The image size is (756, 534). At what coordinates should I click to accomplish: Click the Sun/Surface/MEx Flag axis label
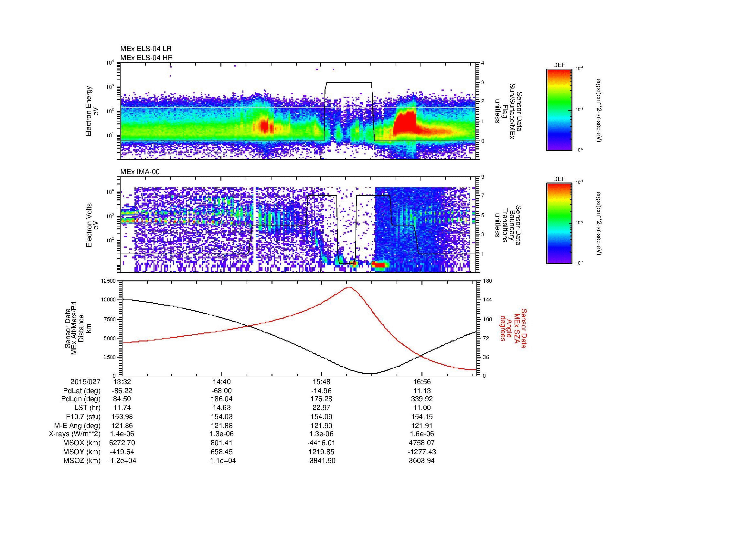(x=509, y=111)
